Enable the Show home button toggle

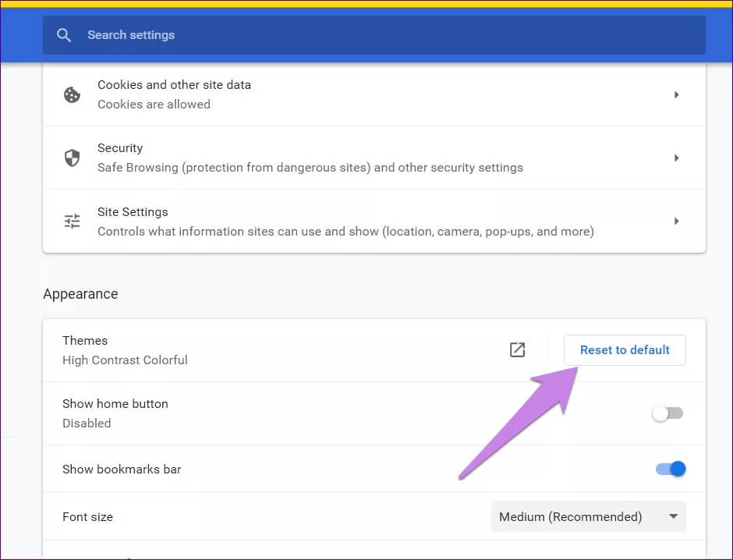(x=667, y=413)
